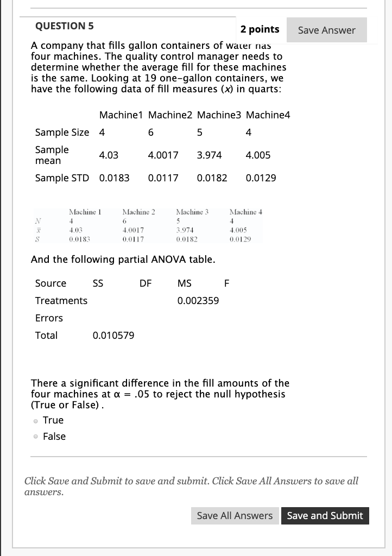Click the F column header

pyautogui.click(x=226, y=283)
